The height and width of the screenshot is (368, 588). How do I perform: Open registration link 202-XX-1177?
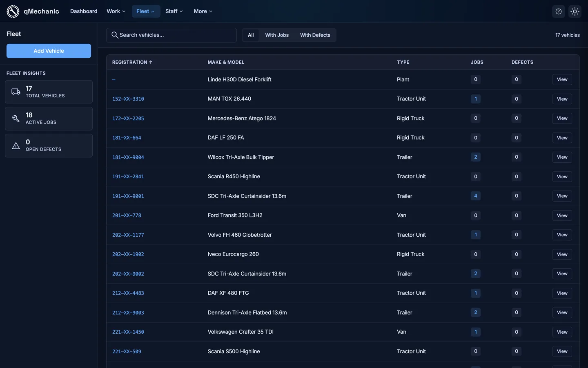click(128, 235)
